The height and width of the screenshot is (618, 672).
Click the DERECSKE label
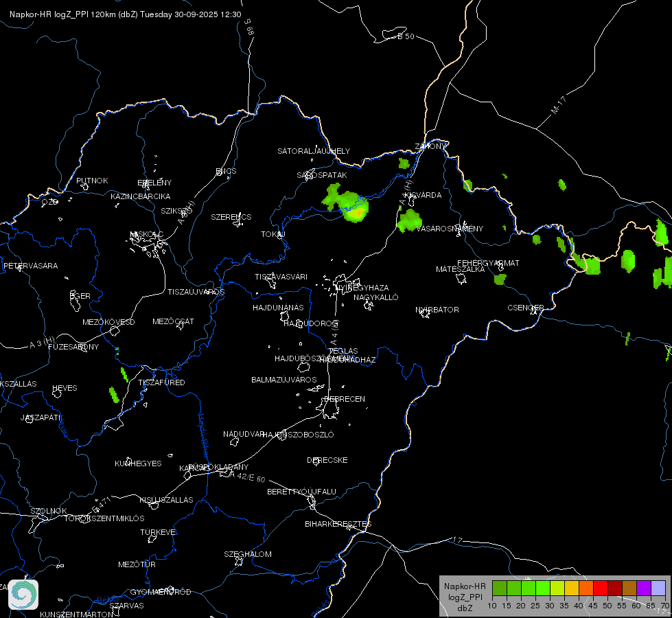[x=327, y=460]
